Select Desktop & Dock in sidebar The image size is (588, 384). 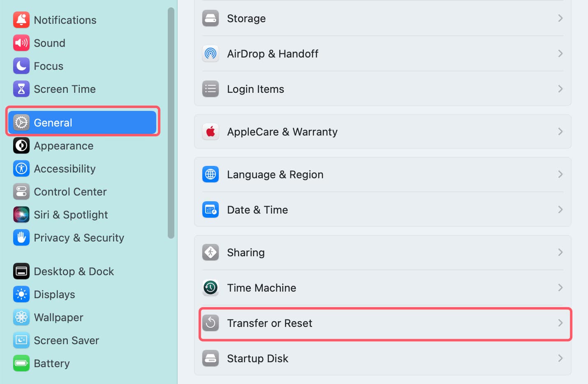(74, 271)
